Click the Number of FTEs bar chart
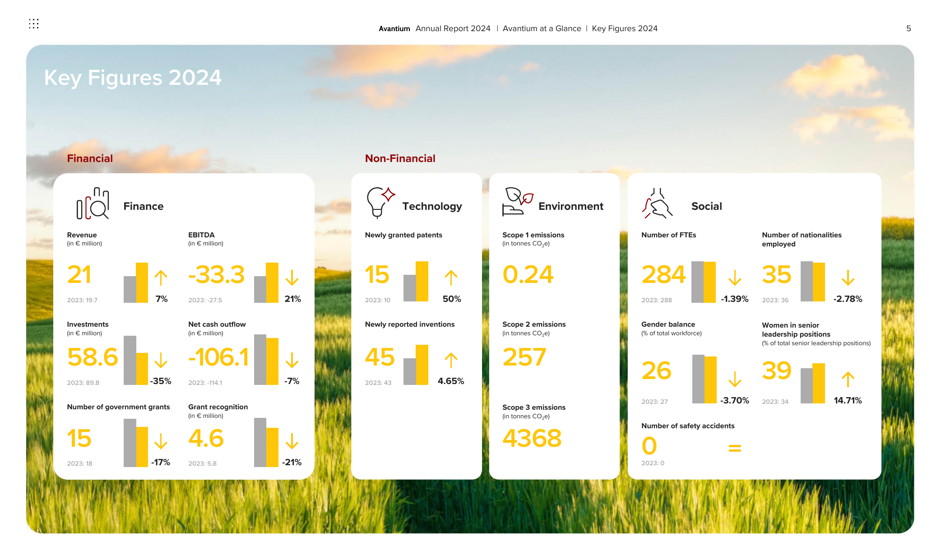 pos(704,282)
